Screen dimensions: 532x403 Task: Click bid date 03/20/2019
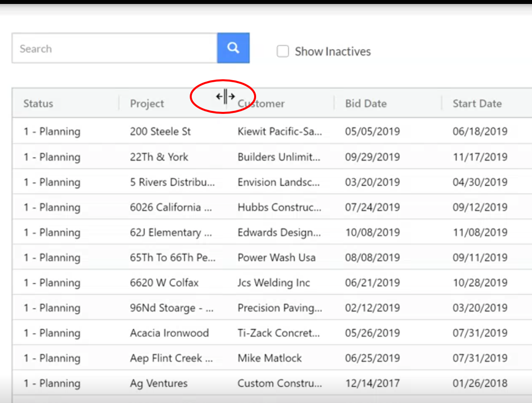[x=372, y=182]
